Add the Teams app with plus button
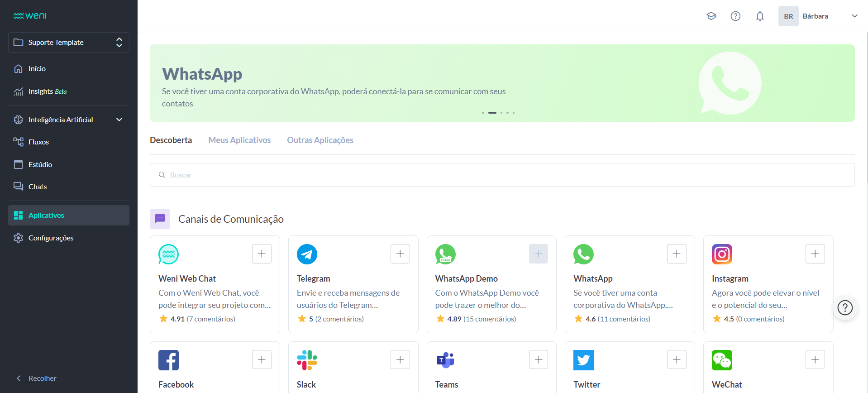The image size is (868, 393). tap(539, 359)
